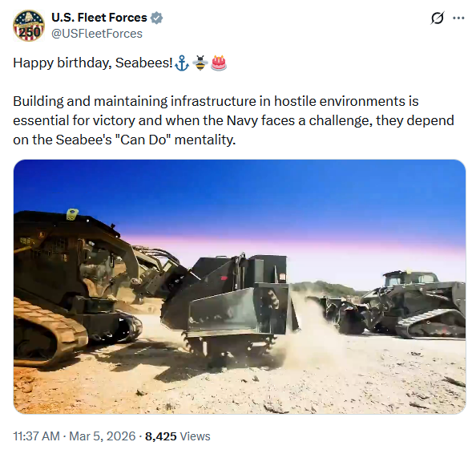Image resolution: width=476 pixels, height=454 pixels.
Task: Click the birthday cake emoji
Action: pyautogui.click(x=219, y=63)
